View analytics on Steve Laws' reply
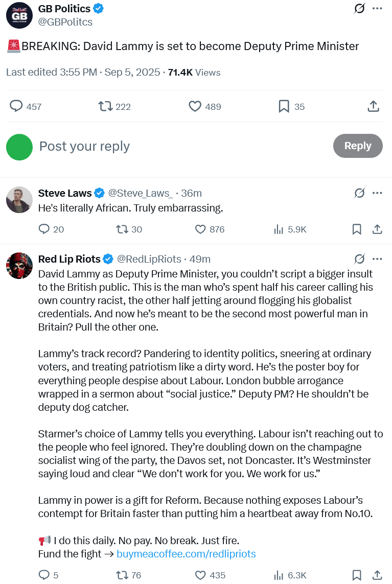The image size is (392, 584). (x=279, y=229)
